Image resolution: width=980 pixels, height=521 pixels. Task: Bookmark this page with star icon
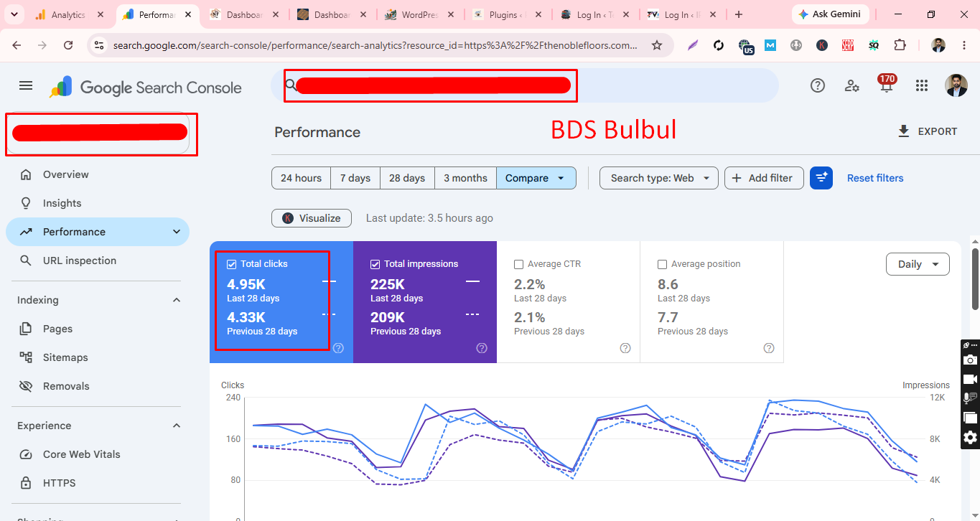[656, 45]
